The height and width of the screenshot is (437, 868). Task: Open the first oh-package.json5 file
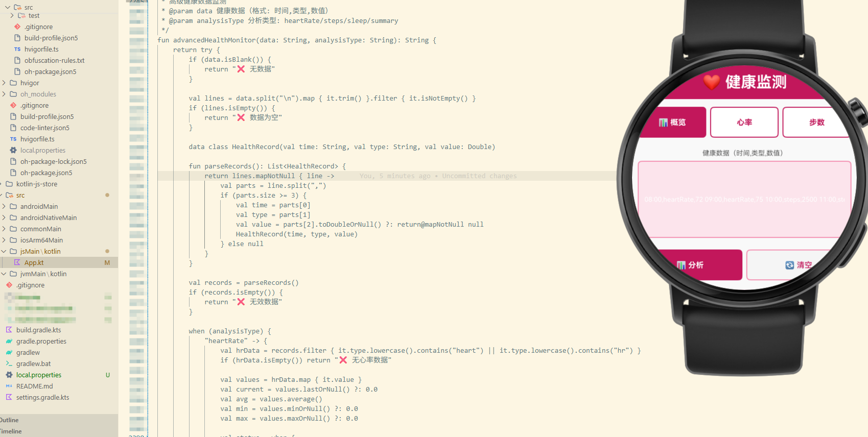tap(50, 72)
